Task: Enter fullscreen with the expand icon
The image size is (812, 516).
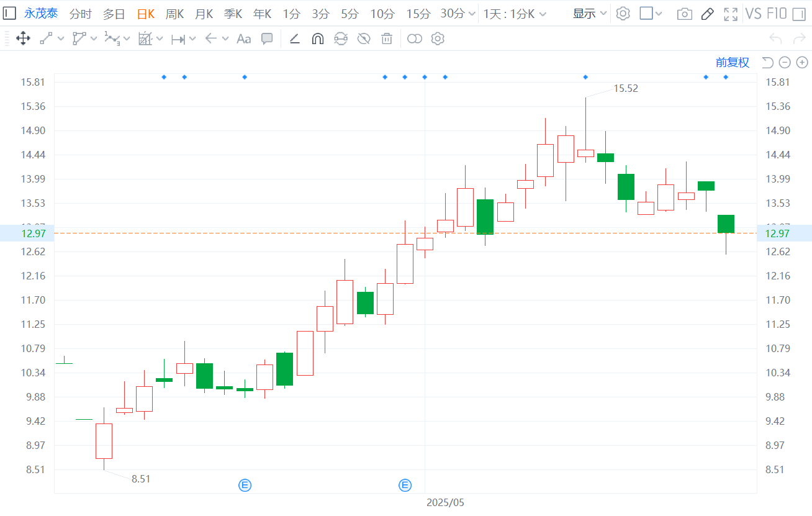Action: [x=731, y=14]
